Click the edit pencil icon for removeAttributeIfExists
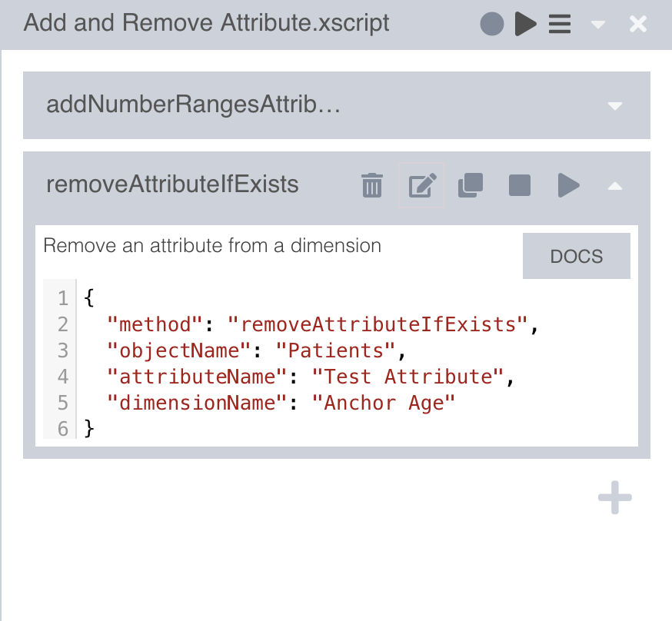This screenshot has width=672, height=621. (x=421, y=185)
